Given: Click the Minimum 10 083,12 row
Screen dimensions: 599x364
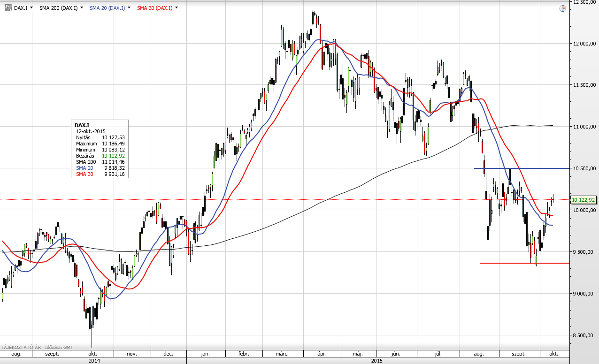Looking at the screenshot, I should coord(100,150).
